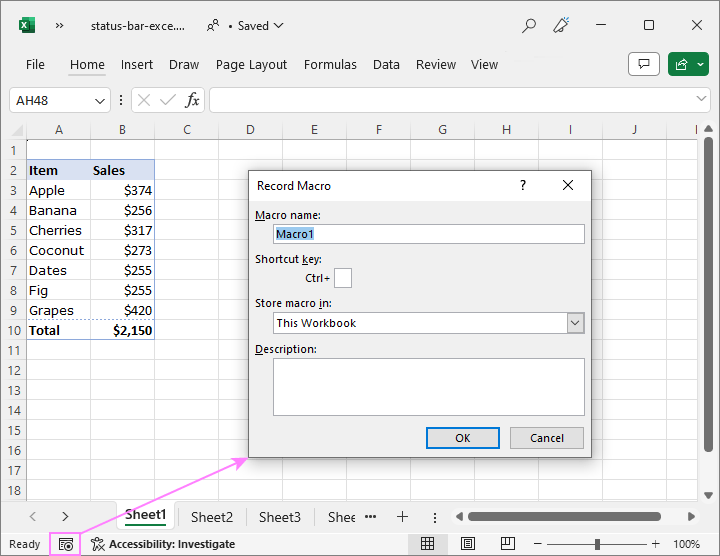Click the Search magnifier icon
Viewport: 720px width, 556px height.
click(x=529, y=25)
